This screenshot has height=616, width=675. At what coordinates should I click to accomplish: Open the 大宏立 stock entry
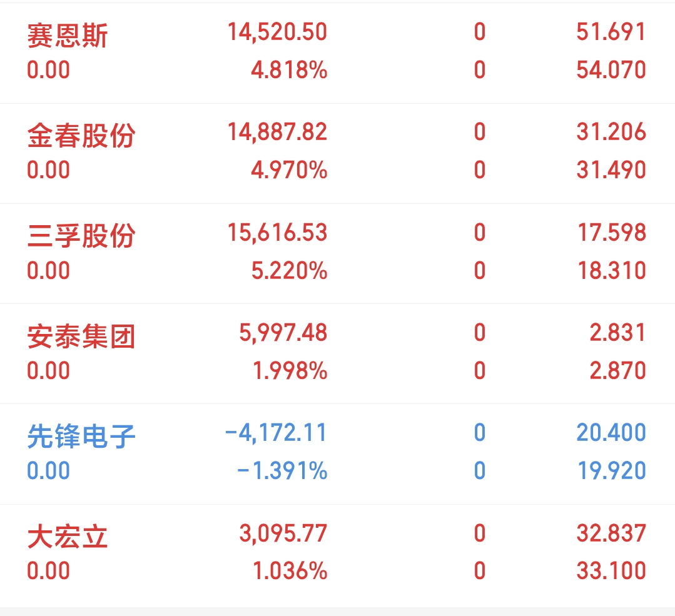point(338,556)
